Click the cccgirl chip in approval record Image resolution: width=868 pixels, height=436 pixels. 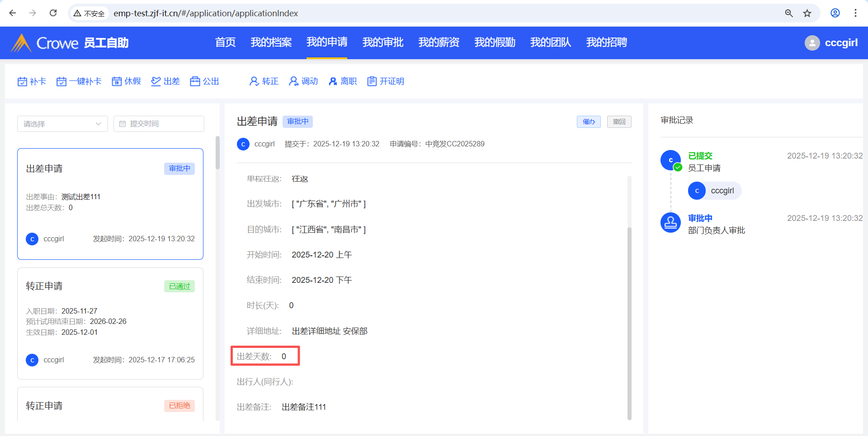[715, 191]
